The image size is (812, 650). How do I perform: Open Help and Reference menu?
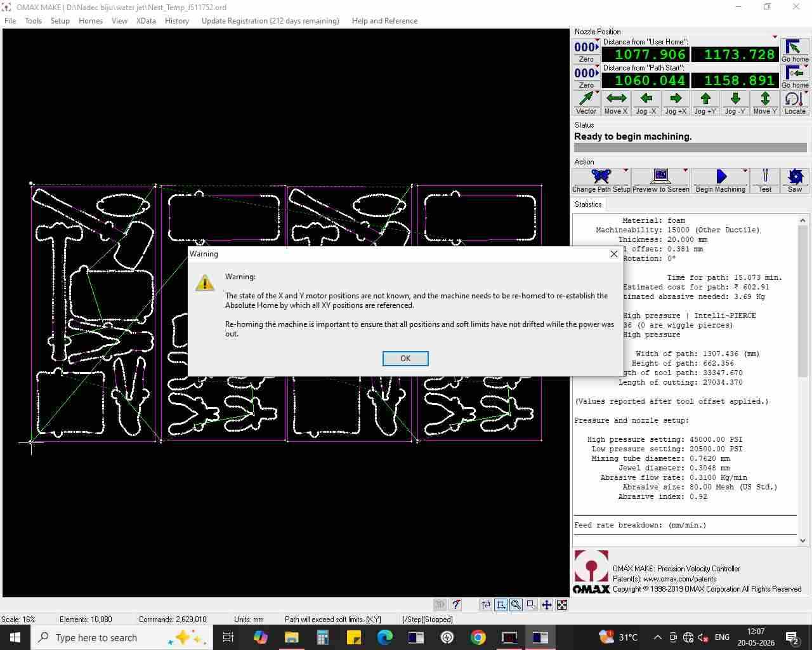pos(384,21)
